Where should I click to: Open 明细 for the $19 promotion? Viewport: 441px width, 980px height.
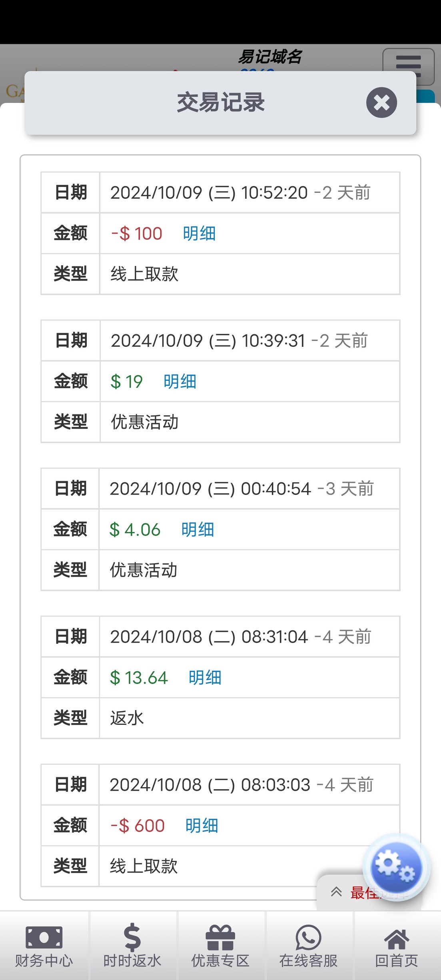180,382
